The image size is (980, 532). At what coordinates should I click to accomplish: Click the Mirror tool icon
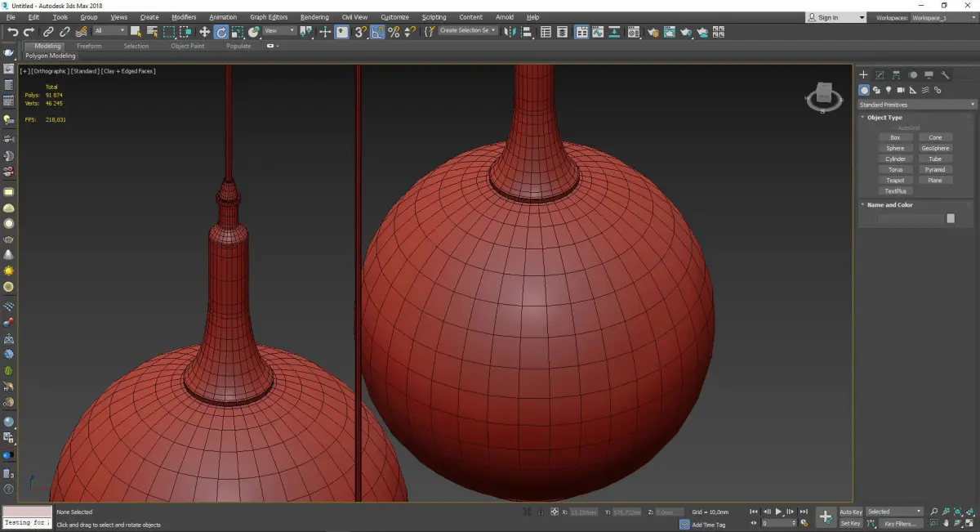click(510, 32)
